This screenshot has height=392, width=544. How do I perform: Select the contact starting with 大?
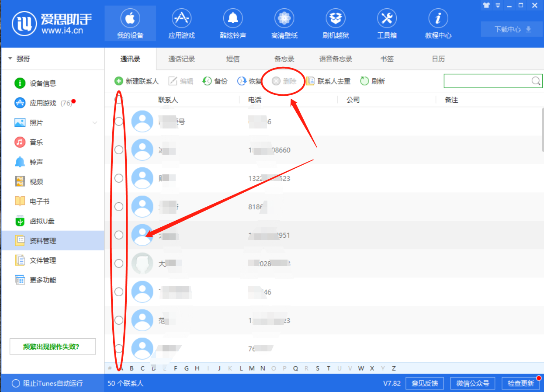(119, 264)
